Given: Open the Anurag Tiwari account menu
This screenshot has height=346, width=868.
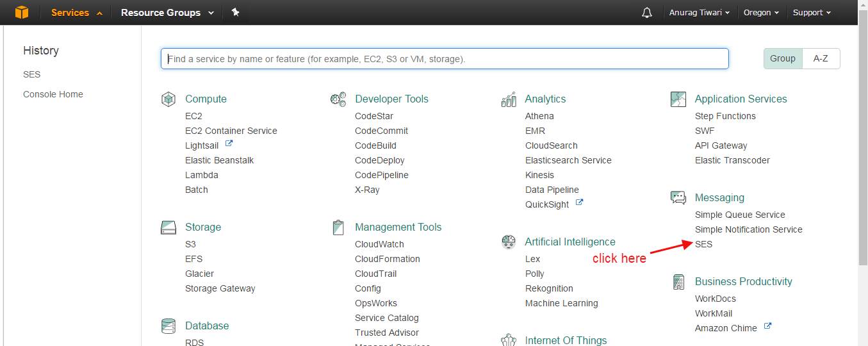Looking at the screenshot, I should [x=699, y=13].
